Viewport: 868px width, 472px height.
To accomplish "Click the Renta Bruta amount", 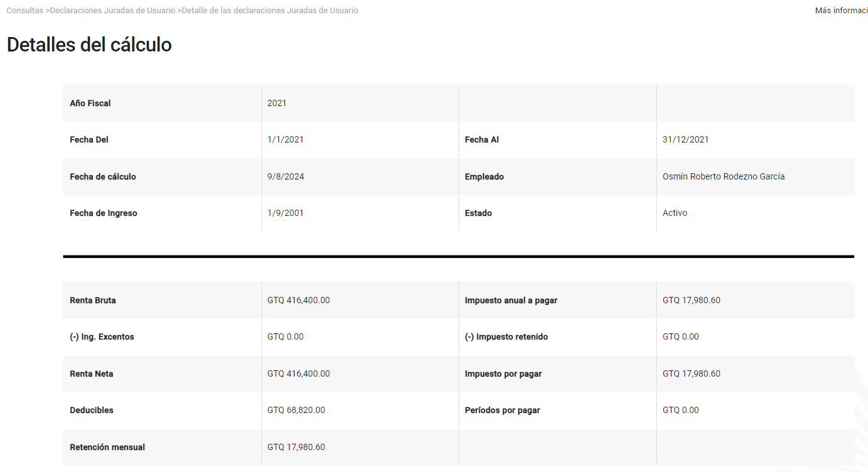I will (x=298, y=300).
